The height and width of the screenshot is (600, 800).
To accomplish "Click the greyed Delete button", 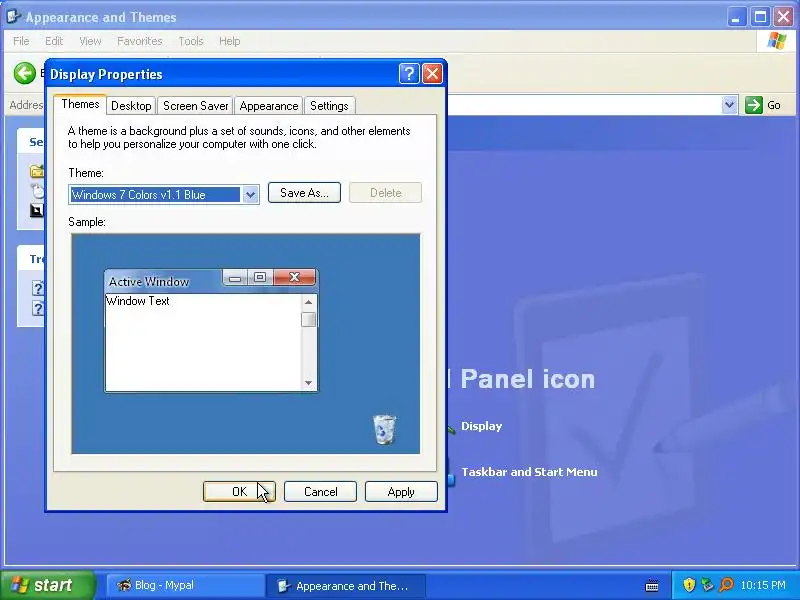I will [385, 193].
